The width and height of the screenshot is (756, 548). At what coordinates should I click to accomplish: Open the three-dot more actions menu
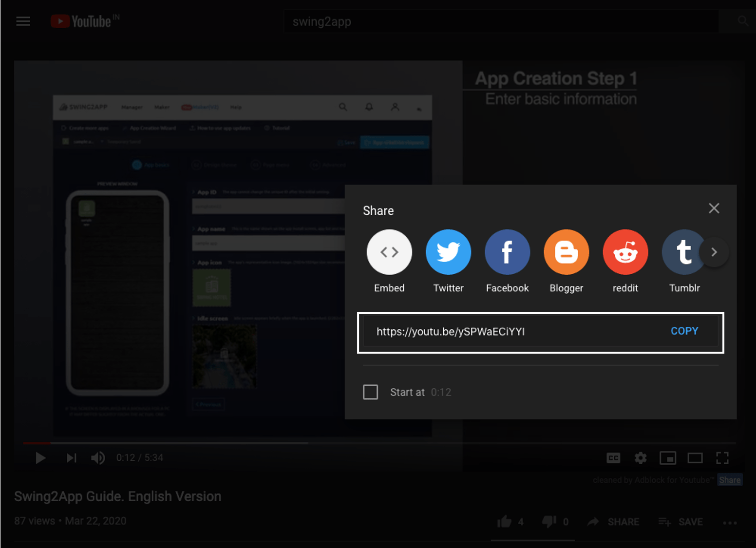(x=730, y=523)
